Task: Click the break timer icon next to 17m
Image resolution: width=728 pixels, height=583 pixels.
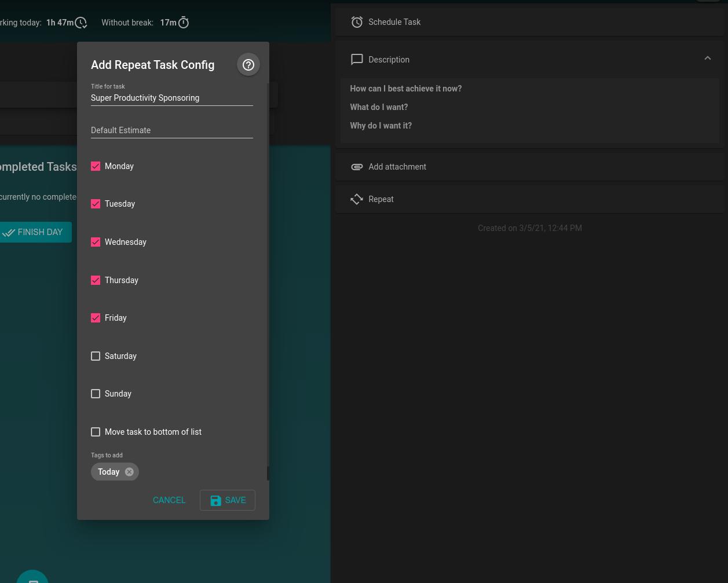Action: [x=183, y=22]
